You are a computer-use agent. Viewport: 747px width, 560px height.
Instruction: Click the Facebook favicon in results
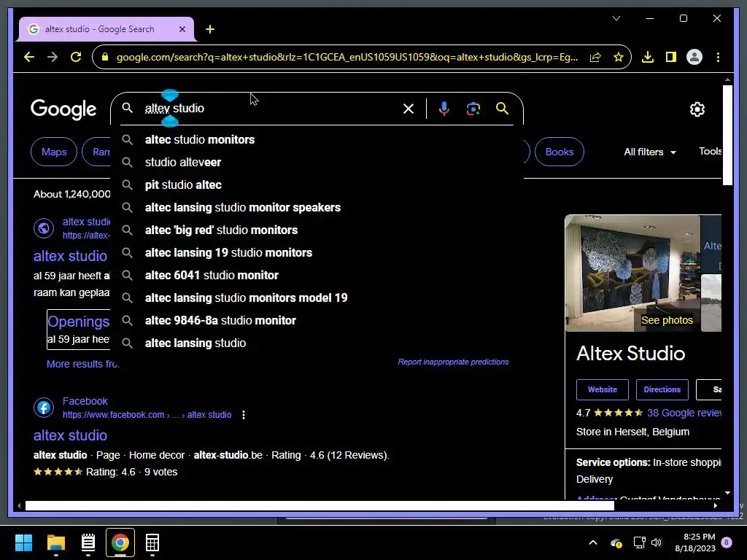coord(43,408)
